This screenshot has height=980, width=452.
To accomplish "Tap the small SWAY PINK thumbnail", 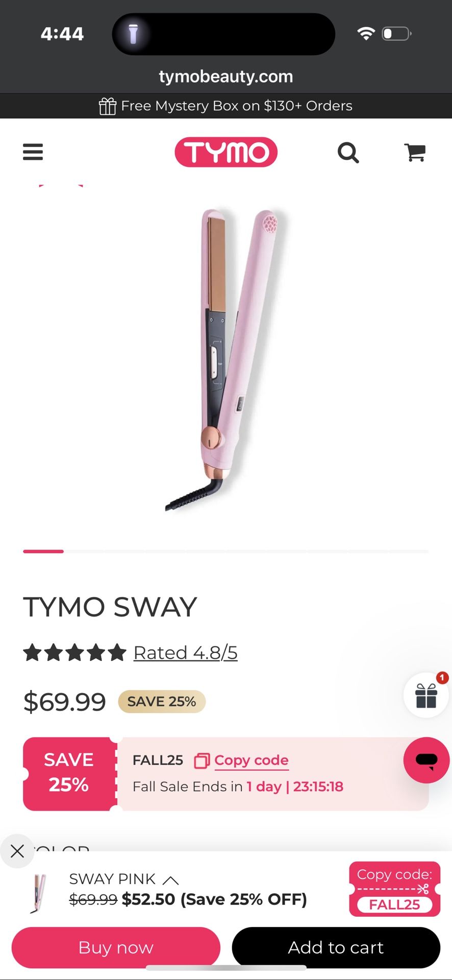I will pos(38,893).
